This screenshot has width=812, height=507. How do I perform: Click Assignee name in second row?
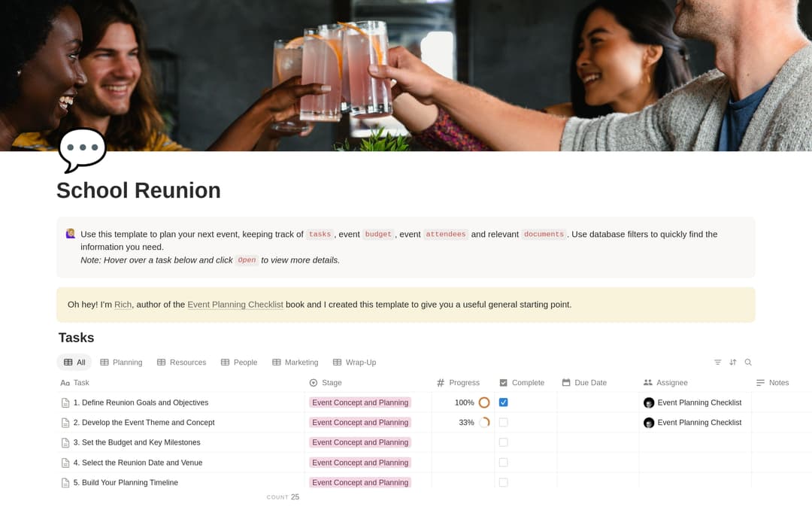coord(700,423)
